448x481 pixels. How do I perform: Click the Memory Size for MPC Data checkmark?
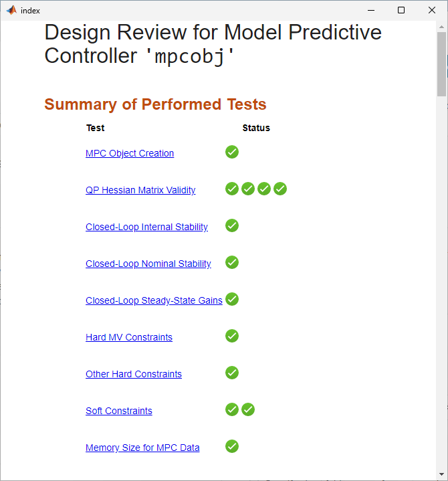pos(232,446)
